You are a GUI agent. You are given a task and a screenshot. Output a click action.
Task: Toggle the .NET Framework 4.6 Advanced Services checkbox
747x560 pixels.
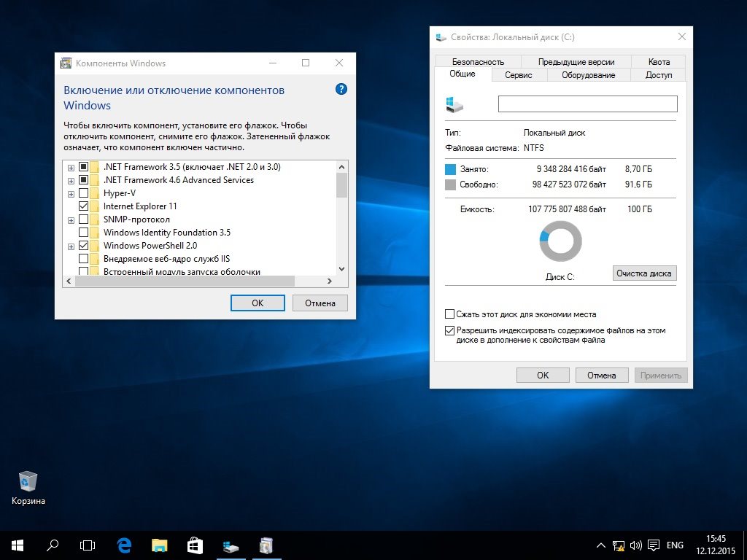coord(83,180)
